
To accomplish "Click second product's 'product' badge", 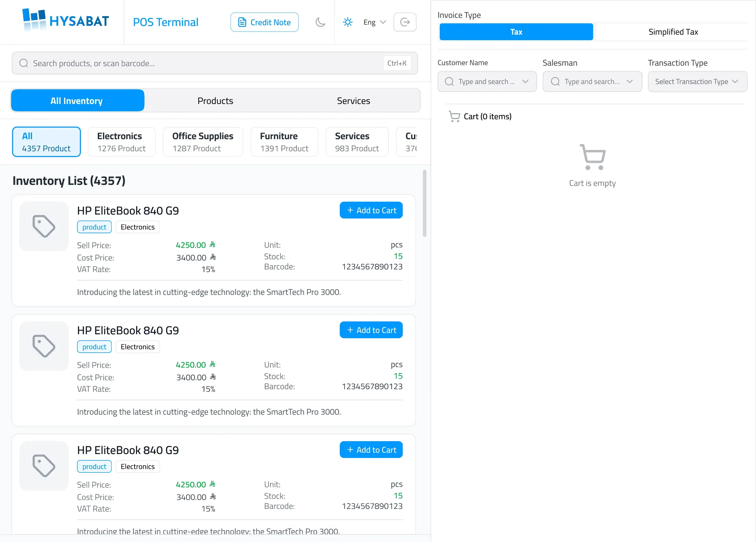I will tap(94, 347).
